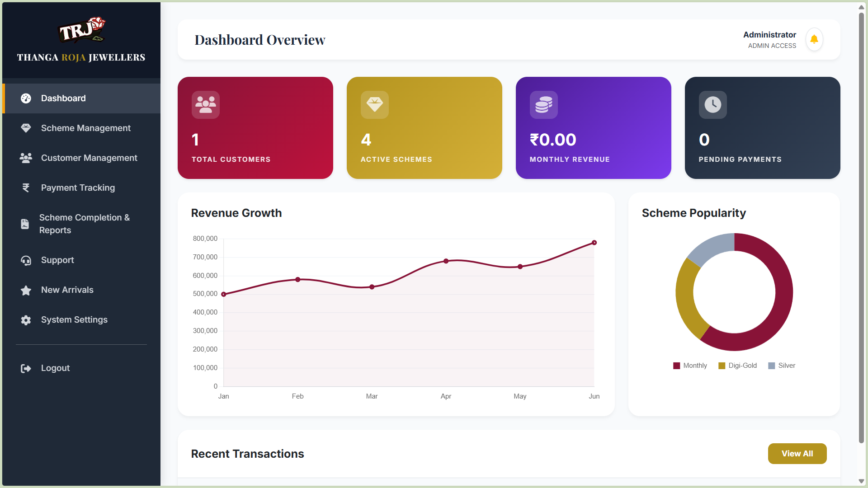Click the System Settings gear icon
The image size is (868, 488).
26,320
